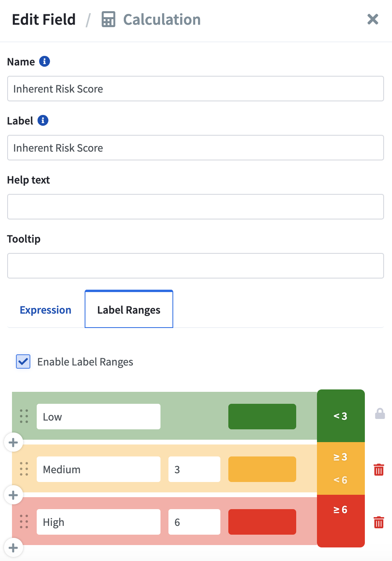Open the red color swatch for High
392x561 pixels.
[262, 522]
